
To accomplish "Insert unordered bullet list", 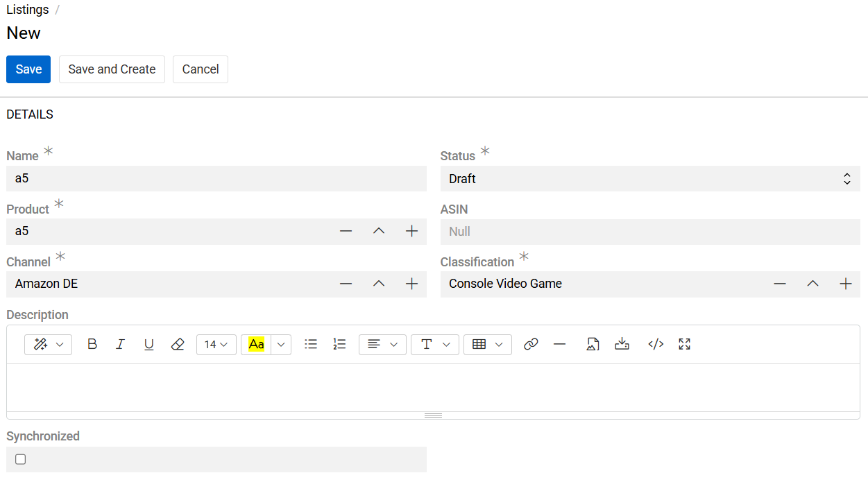I will 311,345.
